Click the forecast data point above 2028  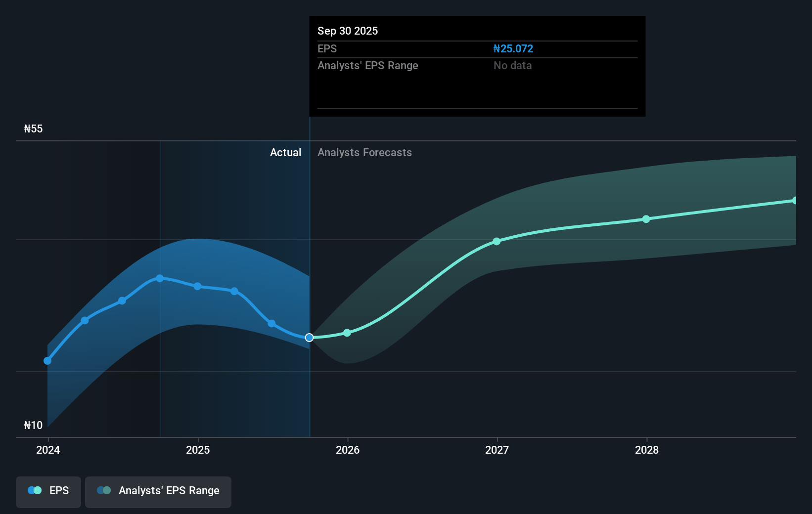coord(646,219)
